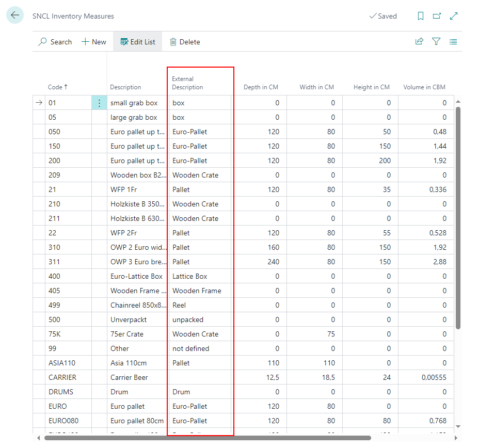Screen dimensions: 478x448
Task: Toggle the list view layout icon
Action: (453, 42)
